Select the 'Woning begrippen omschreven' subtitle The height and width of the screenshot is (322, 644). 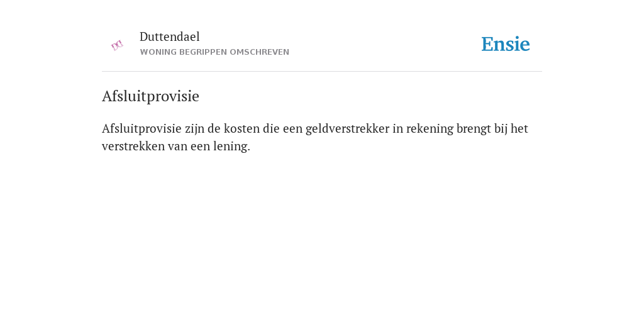[214, 52]
